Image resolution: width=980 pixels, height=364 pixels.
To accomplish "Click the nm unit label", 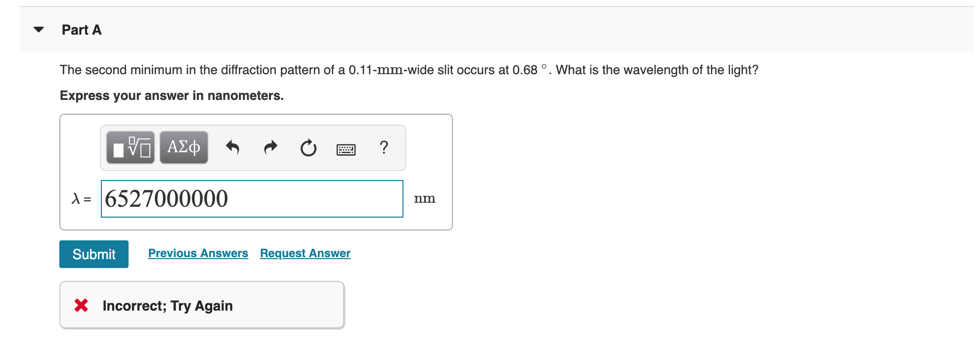I will point(425,198).
